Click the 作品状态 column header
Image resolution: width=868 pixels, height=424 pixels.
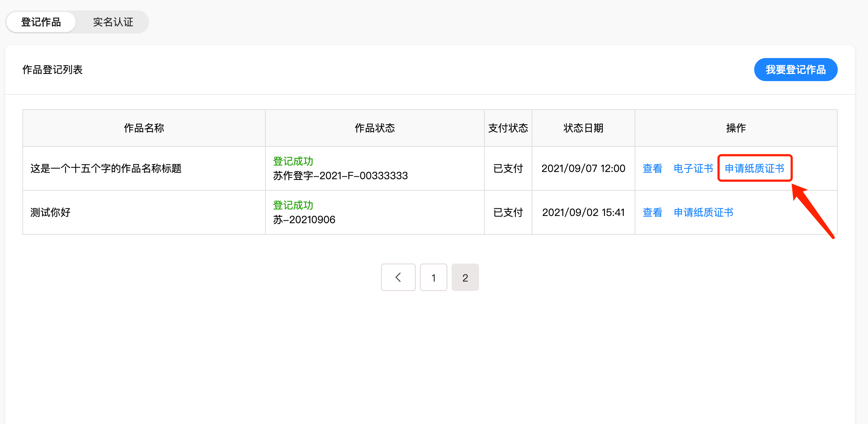[x=375, y=128]
